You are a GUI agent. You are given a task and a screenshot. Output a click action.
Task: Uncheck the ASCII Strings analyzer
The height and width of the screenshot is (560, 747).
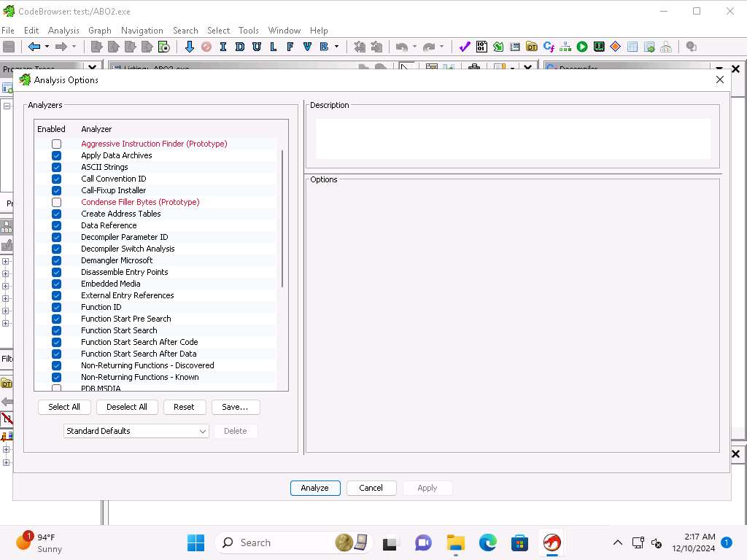pyautogui.click(x=56, y=167)
